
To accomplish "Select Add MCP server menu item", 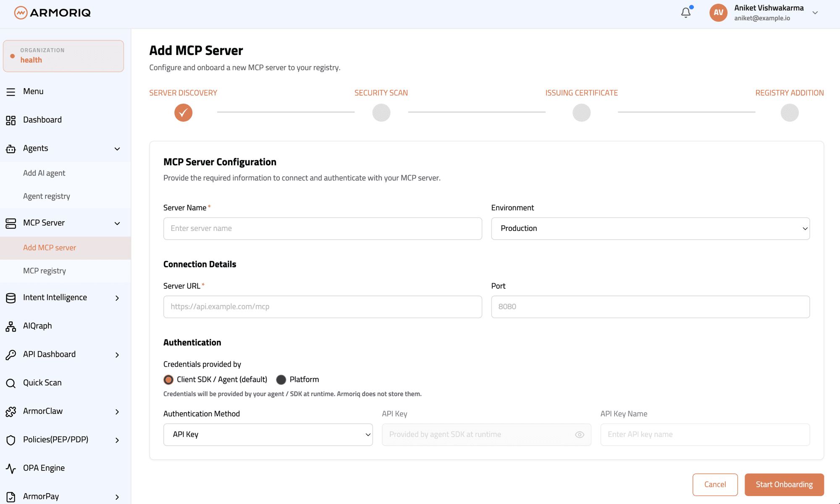I will 66,248.
